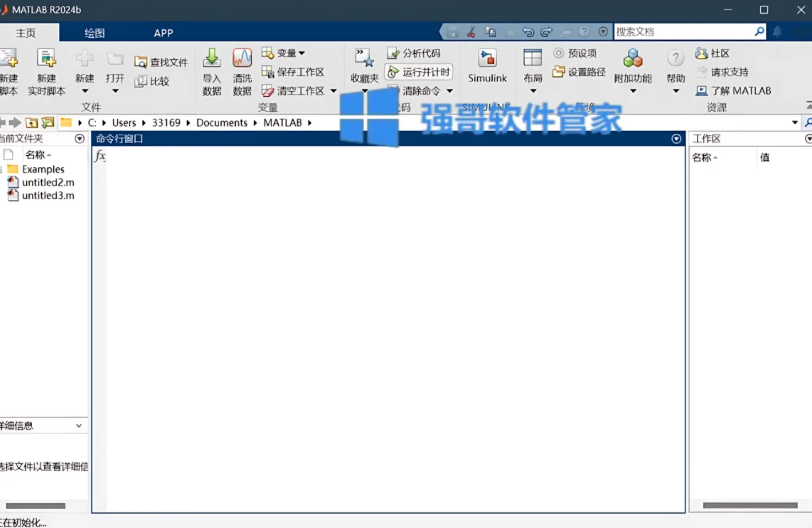This screenshot has height=528, width=812.
Task: Open the Command Window actions menu
Action: click(676, 139)
